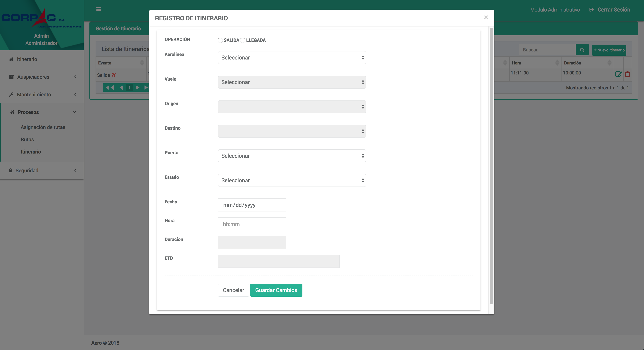644x350 pixels.
Task: Click the hamburger menu icon
Action: (98, 9)
